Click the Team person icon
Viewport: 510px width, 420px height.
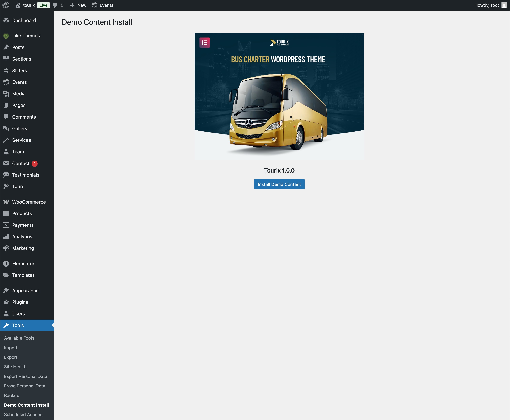tap(6, 152)
